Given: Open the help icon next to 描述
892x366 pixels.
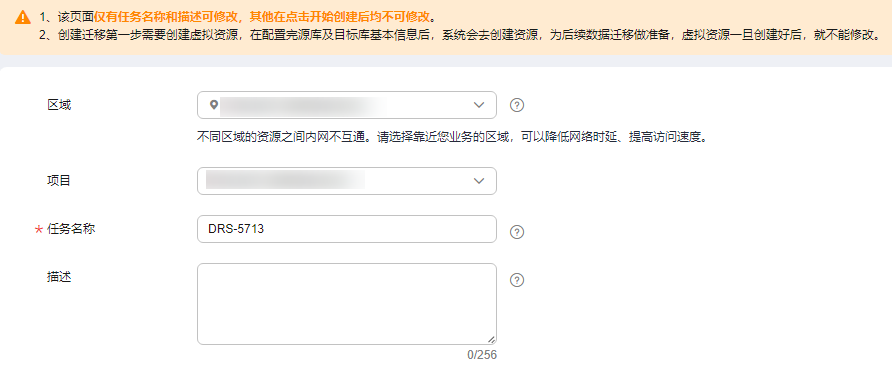Looking at the screenshot, I should 517,280.
